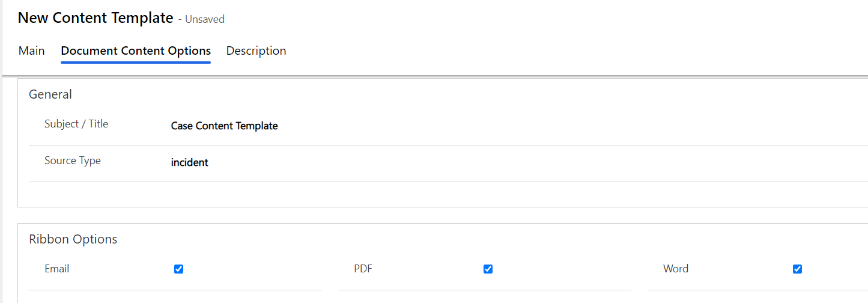This screenshot has height=303, width=868.
Task: Click the Word label in Ribbon Options
Action: [x=676, y=269]
